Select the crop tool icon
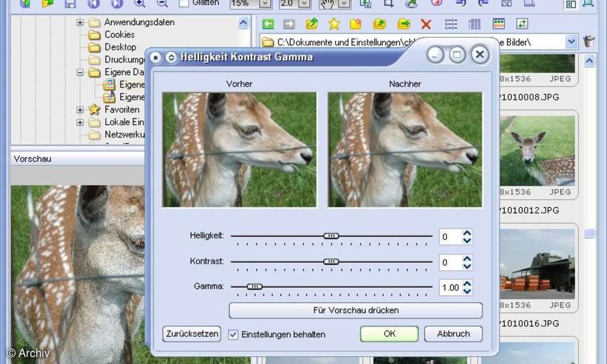Image resolution: width=607 pixels, height=364 pixels. (x=388, y=4)
